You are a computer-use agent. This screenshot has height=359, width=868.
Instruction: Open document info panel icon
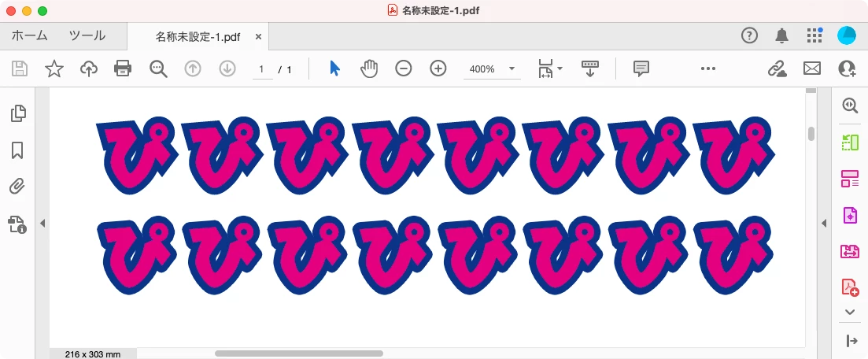tap(17, 224)
